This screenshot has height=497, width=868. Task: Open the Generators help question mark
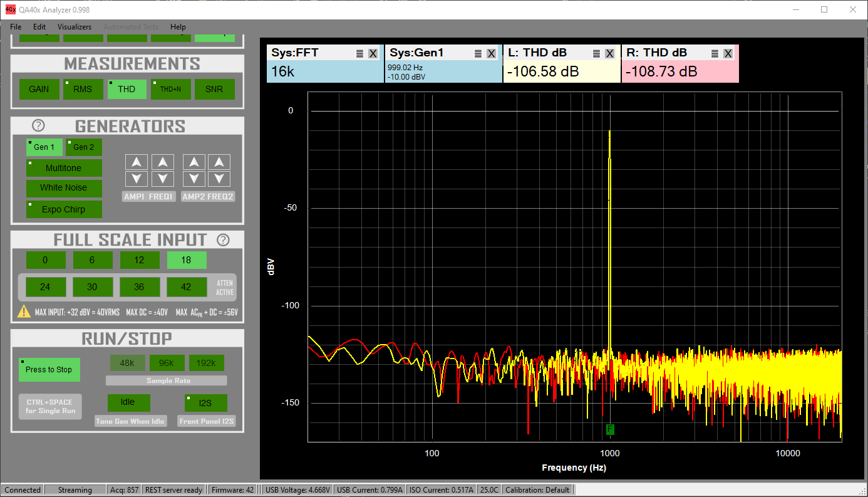tap(38, 125)
